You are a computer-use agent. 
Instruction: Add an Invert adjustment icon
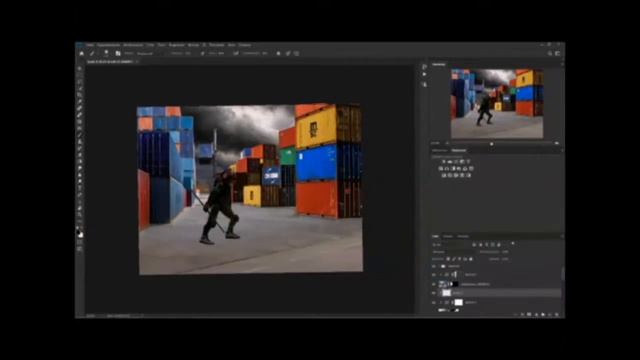pos(444,175)
